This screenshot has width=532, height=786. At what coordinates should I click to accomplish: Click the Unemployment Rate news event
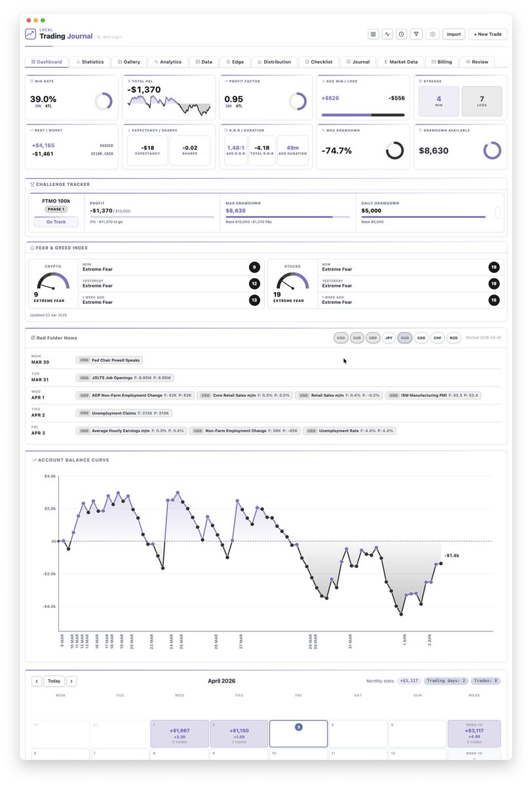click(x=349, y=431)
